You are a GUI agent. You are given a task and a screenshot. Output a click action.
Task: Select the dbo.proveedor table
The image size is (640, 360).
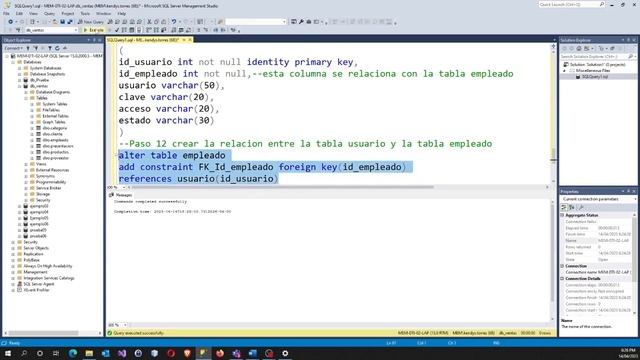[x=56, y=158]
